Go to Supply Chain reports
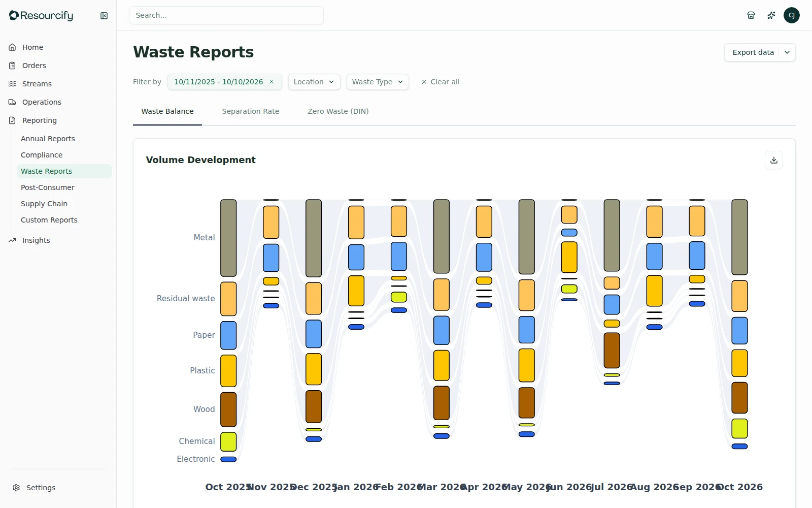Screen dimensions: 812x508 click(x=64, y=204)
